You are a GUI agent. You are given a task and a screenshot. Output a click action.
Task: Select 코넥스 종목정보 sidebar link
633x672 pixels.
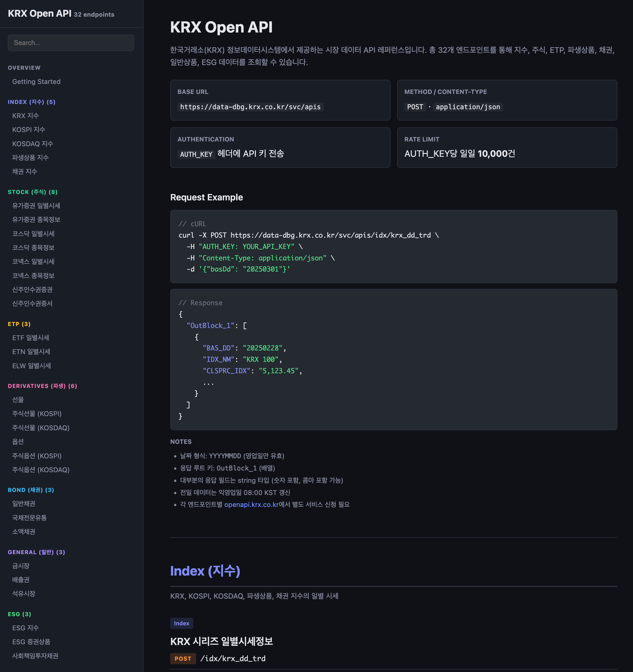tap(33, 275)
